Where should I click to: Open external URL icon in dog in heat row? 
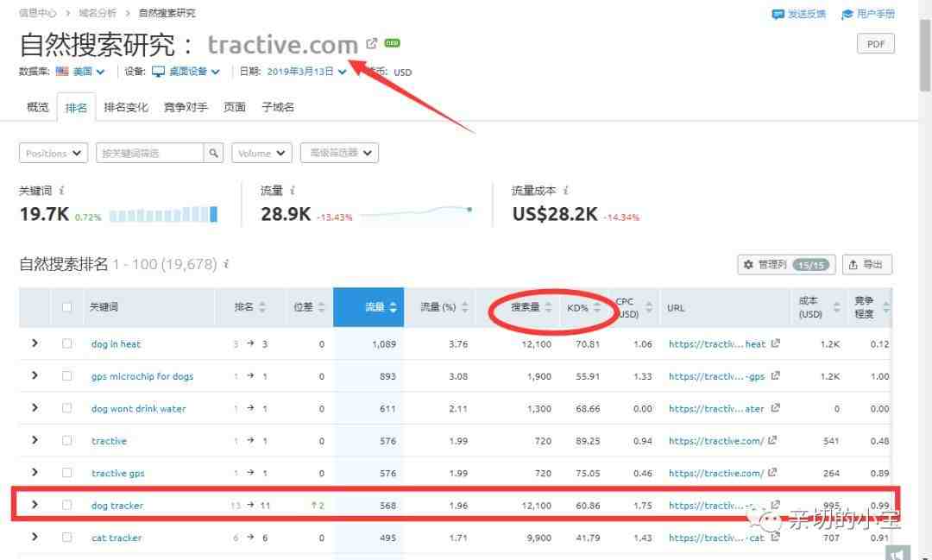point(775,343)
